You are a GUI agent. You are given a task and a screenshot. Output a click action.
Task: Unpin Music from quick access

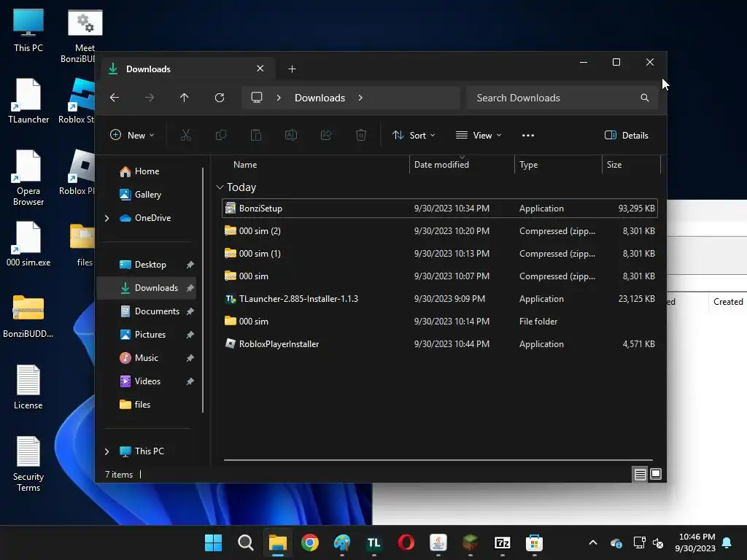tap(190, 358)
